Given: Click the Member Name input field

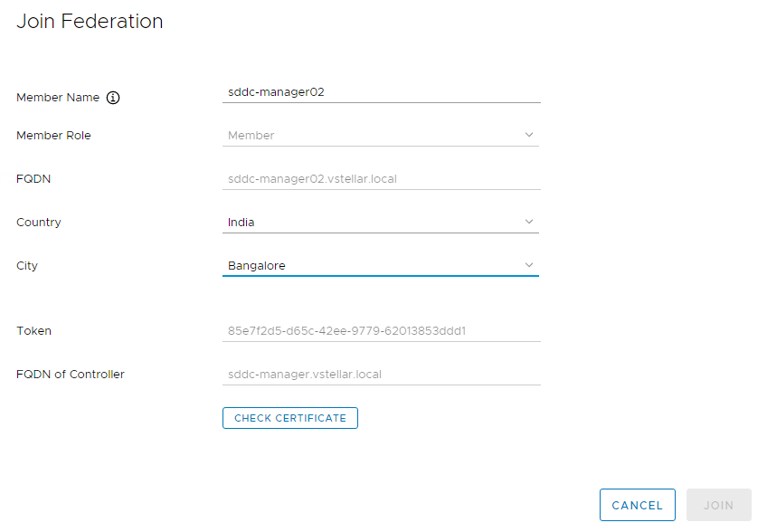Looking at the screenshot, I should pos(380,91).
